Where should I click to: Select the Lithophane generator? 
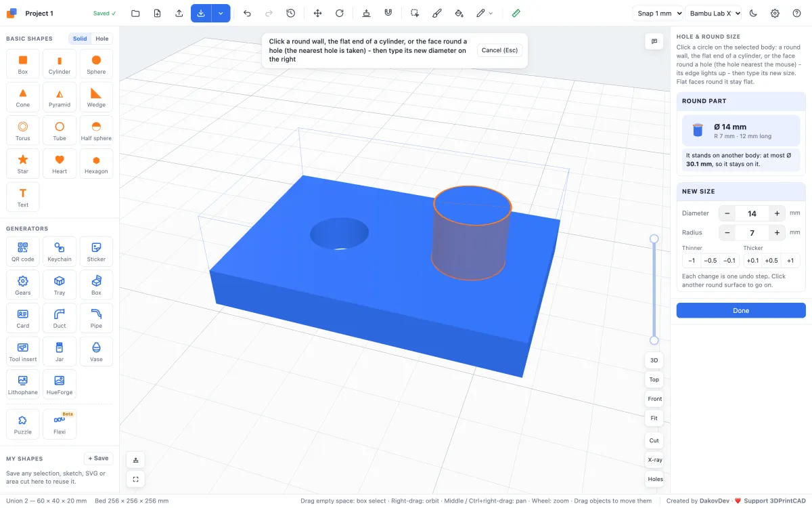tap(23, 385)
